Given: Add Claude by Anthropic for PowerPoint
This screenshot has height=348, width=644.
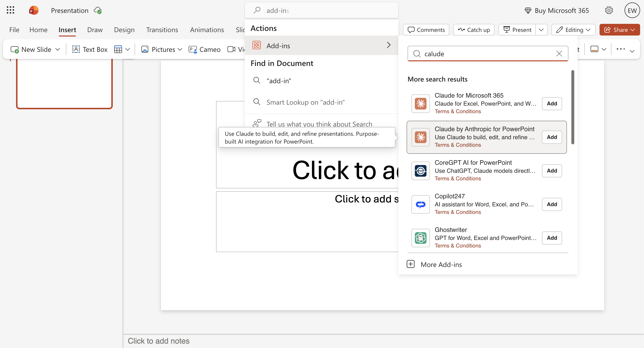Looking at the screenshot, I should click(x=552, y=137).
